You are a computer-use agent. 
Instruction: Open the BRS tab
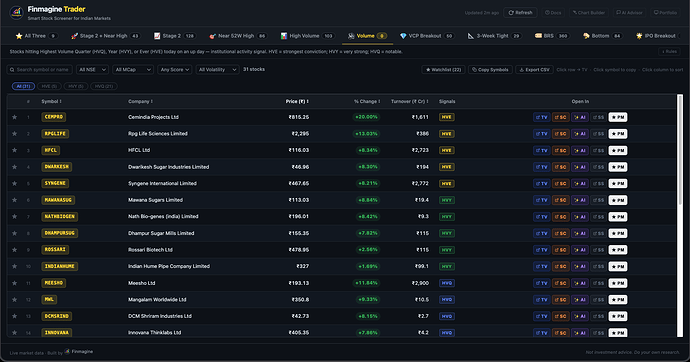552,36
